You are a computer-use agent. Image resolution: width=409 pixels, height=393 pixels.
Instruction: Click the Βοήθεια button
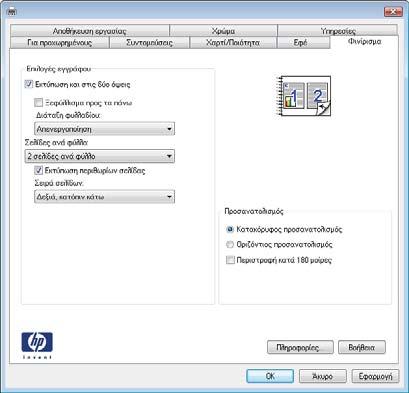362,347
